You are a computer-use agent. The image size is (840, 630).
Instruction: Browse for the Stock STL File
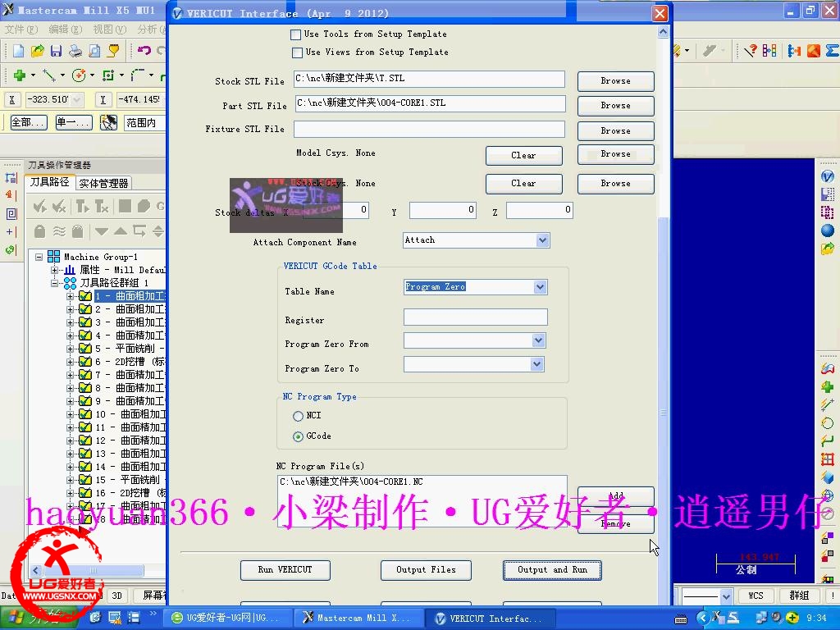tap(615, 81)
